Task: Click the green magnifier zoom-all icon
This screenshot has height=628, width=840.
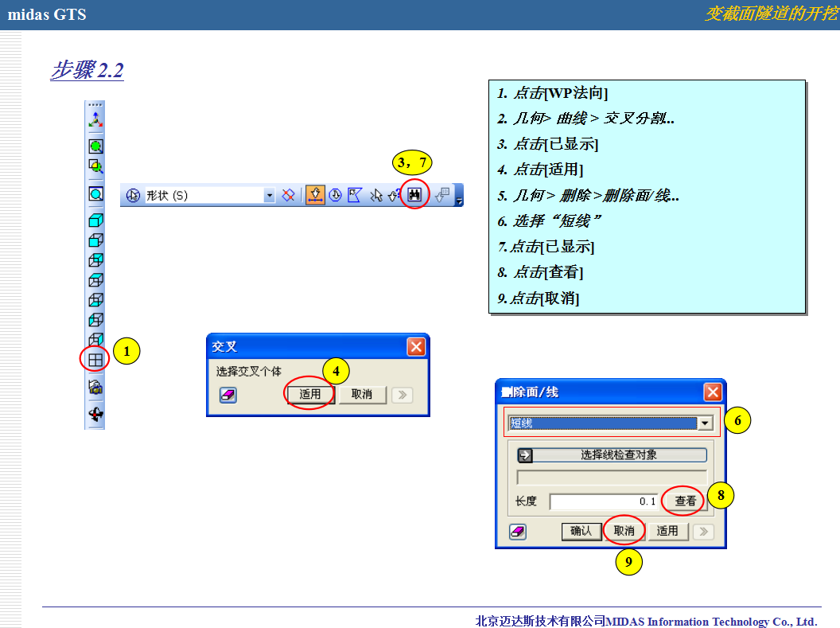Action: coord(96,146)
